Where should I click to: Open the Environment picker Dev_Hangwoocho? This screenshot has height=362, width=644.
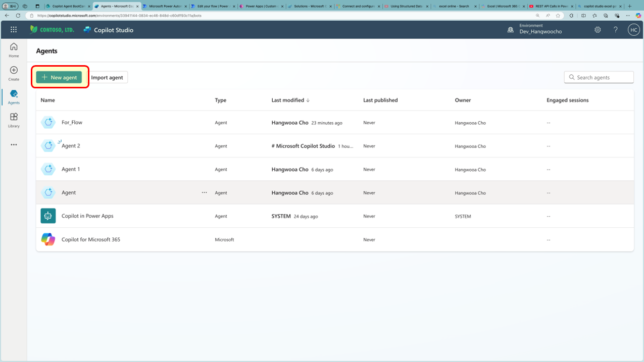(535, 29)
